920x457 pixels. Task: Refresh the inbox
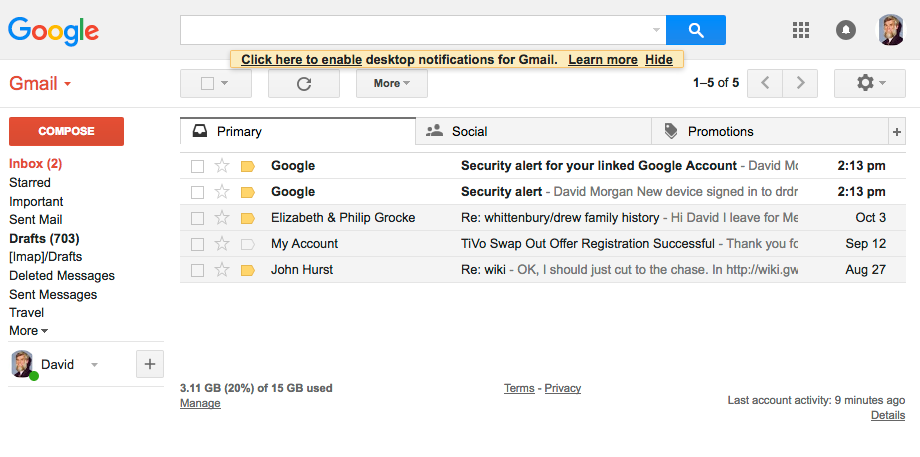304,84
